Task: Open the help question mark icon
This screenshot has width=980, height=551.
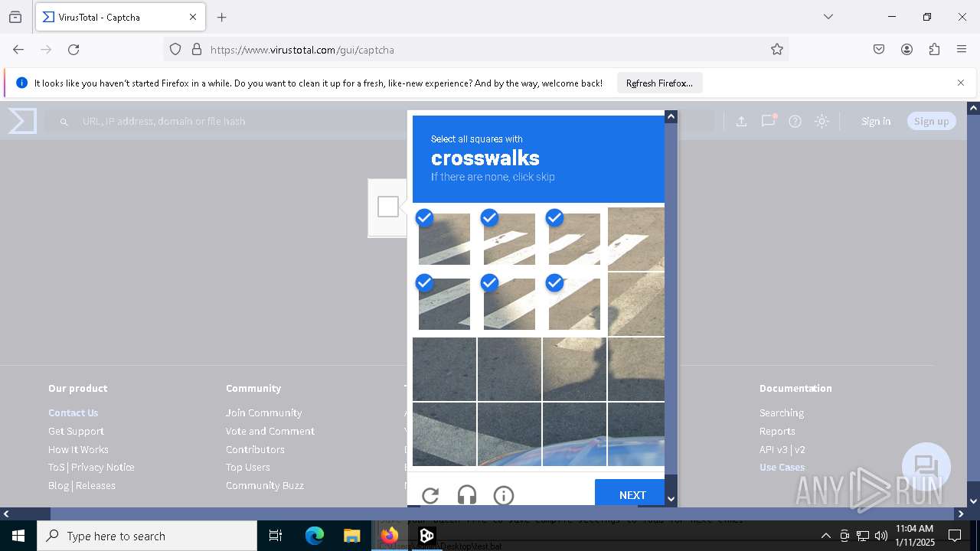Action: pos(795,121)
